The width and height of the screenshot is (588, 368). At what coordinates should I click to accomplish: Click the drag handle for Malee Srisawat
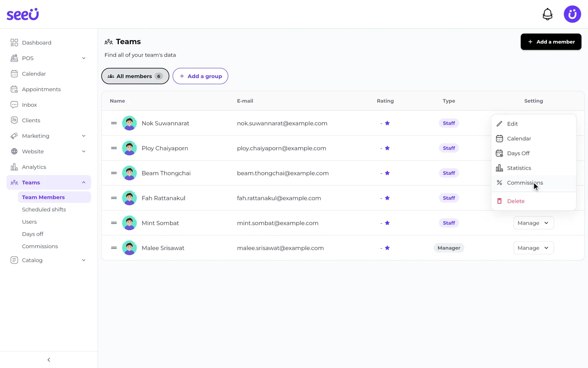(114, 248)
